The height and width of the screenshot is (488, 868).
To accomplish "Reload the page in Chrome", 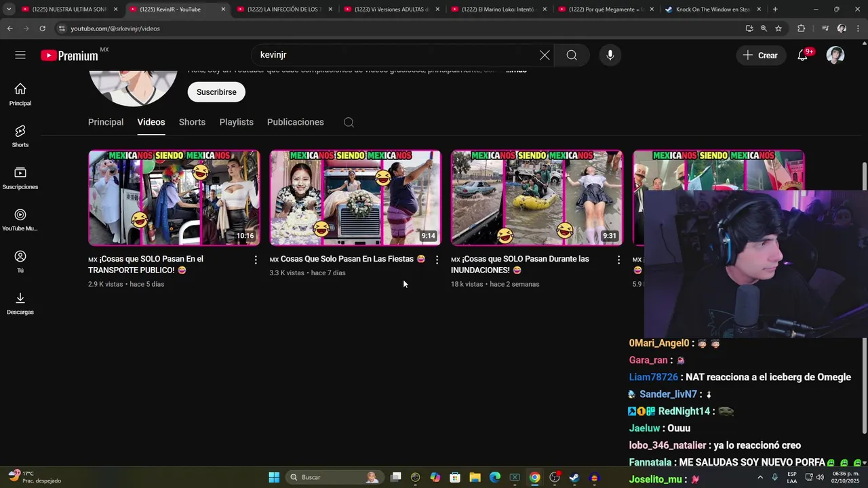I will (42, 28).
